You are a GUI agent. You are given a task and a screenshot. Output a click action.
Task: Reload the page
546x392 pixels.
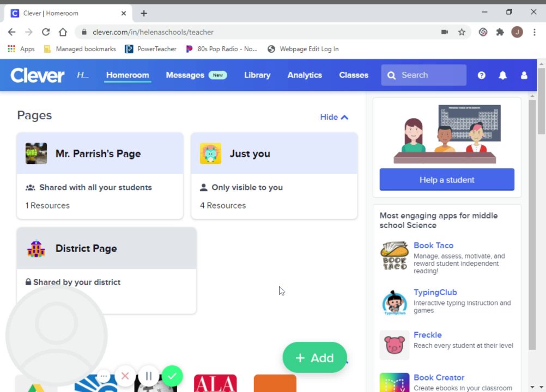46,32
